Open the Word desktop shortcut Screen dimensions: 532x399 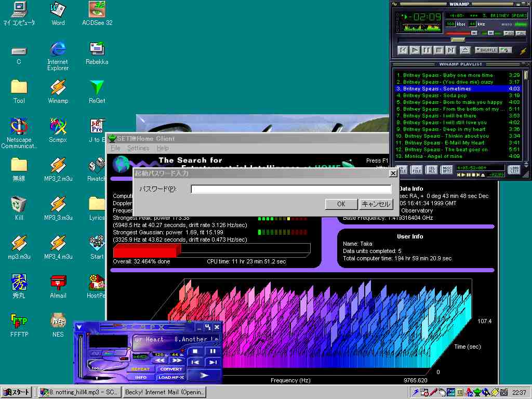point(58,14)
